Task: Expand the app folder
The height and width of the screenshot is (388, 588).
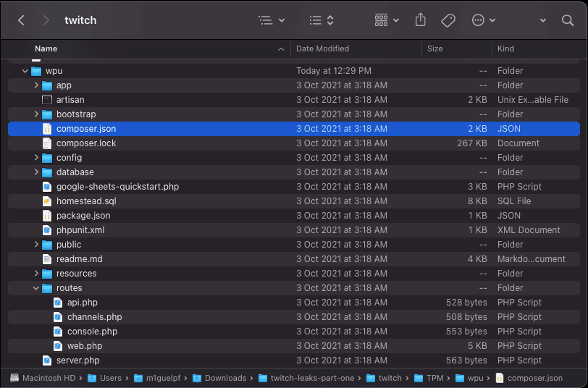Action: 36,85
